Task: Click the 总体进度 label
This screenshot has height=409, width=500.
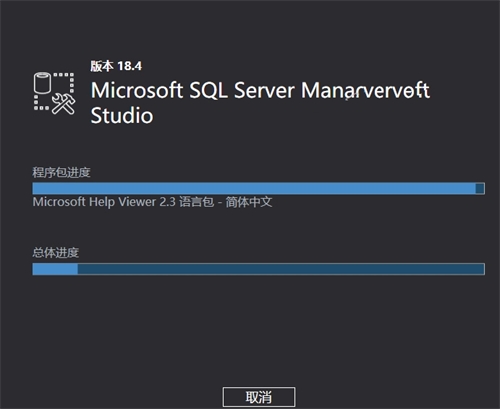Action: tap(56, 253)
